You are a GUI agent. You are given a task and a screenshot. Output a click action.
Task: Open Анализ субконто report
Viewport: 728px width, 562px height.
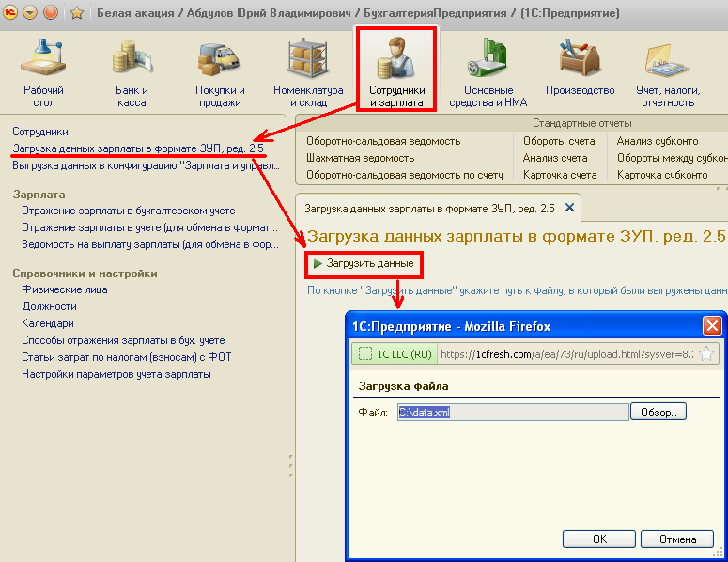(x=658, y=141)
